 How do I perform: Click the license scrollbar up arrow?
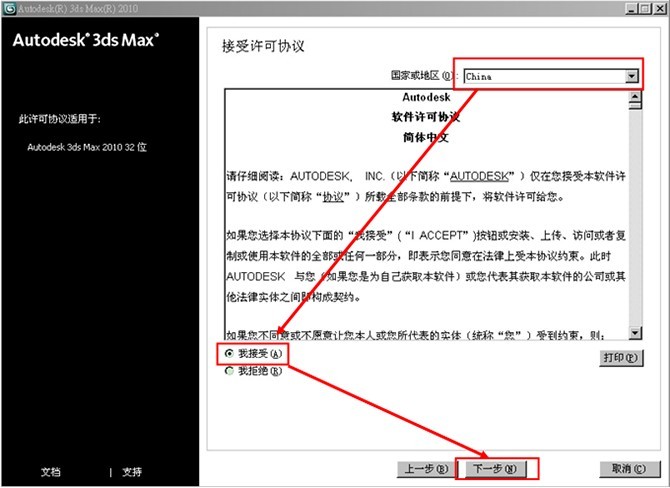pos(635,96)
